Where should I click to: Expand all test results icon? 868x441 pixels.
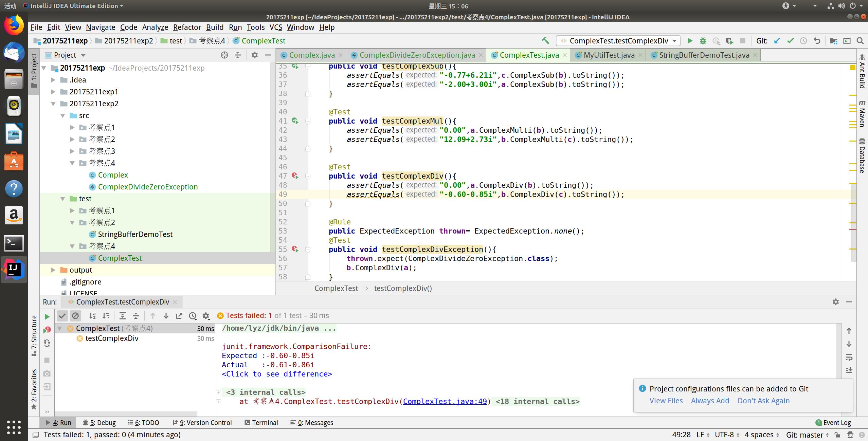click(x=123, y=316)
